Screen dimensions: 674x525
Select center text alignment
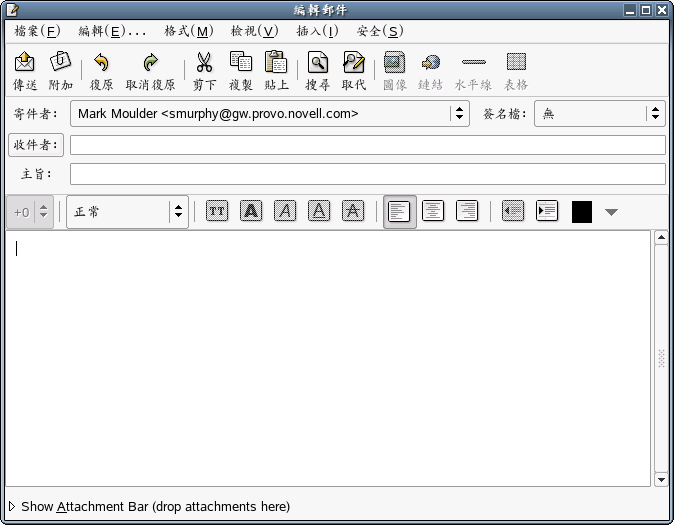433,211
